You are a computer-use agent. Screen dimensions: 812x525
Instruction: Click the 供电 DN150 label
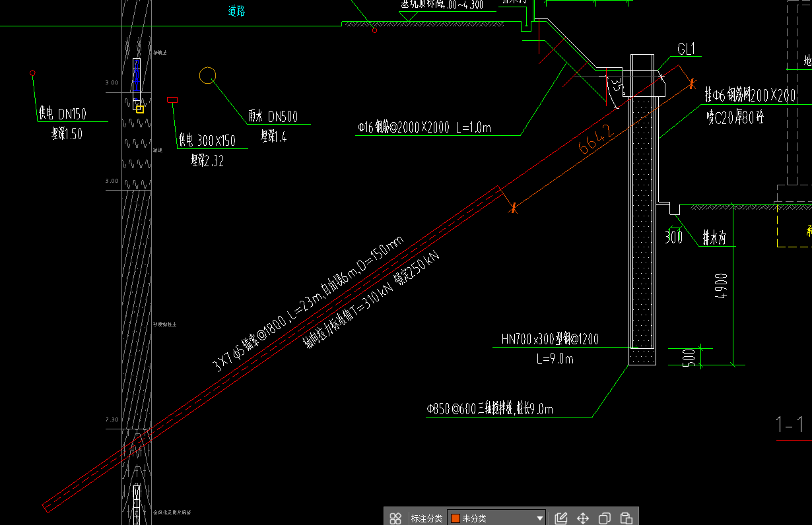click(62, 114)
